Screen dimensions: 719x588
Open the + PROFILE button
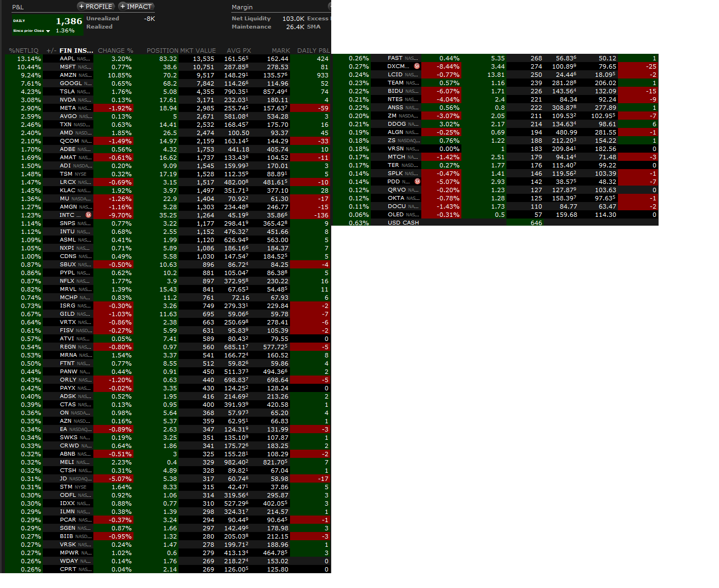[x=96, y=7]
